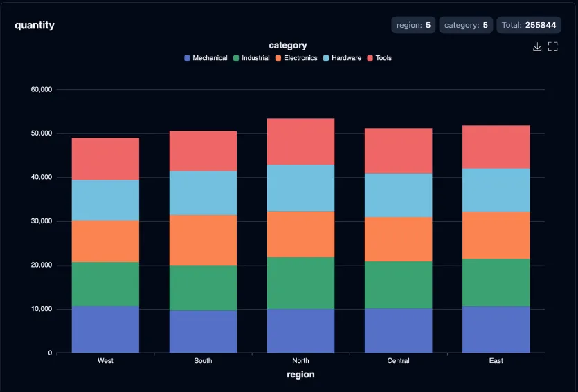Select the North Mechanical bar segment
Viewport: 578px width, 392px height.
coord(301,331)
